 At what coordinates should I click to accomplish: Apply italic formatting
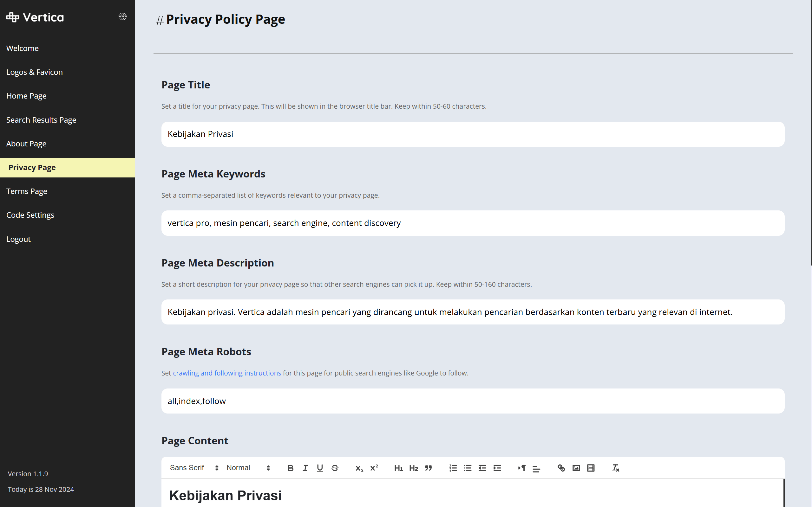coord(305,468)
